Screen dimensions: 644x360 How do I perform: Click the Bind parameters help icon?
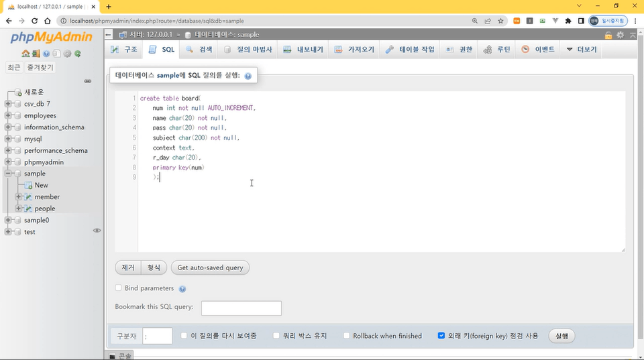(182, 289)
